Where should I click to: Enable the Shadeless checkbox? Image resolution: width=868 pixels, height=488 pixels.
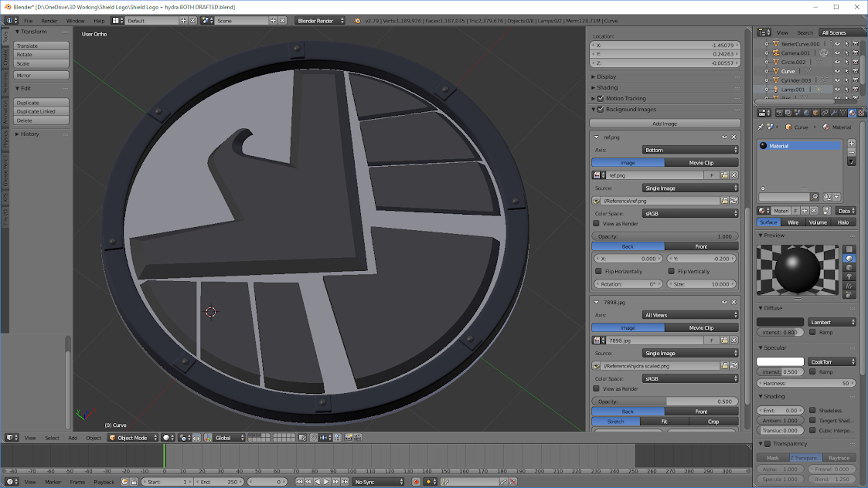[x=812, y=410]
